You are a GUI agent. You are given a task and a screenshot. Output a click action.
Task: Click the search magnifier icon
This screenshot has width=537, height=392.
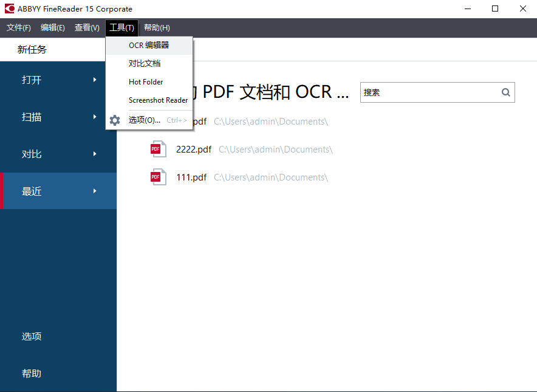[505, 92]
